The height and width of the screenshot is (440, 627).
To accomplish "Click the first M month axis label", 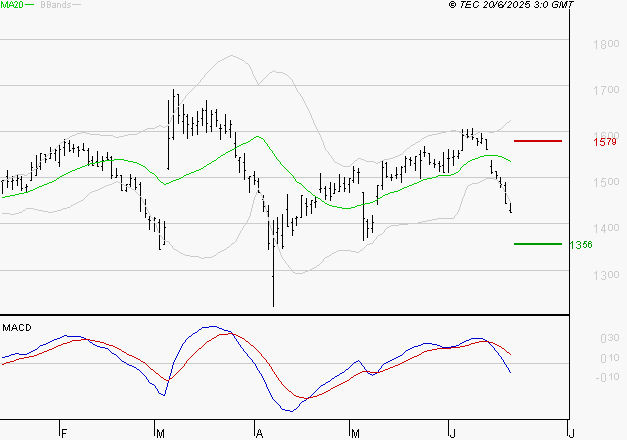I will pyautogui.click(x=160, y=434).
